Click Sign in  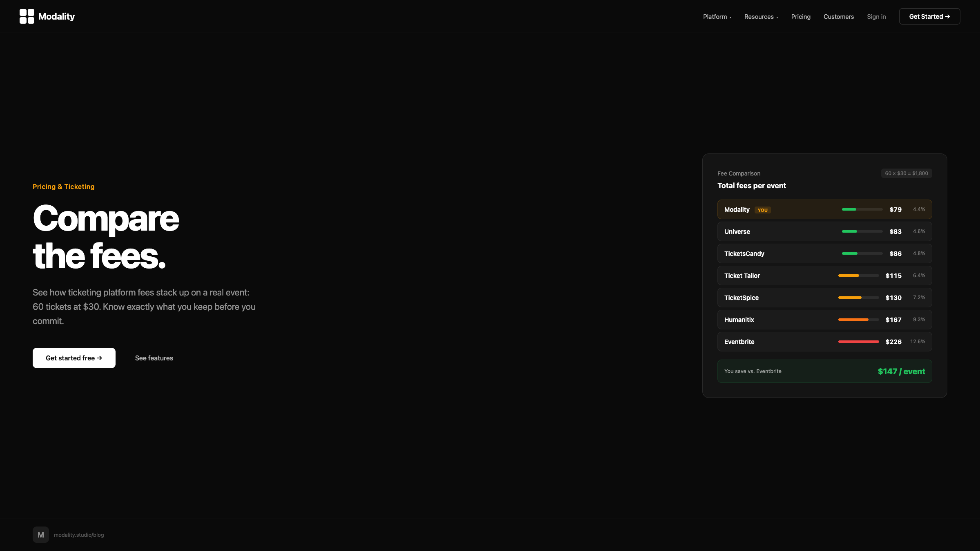pos(876,17)
